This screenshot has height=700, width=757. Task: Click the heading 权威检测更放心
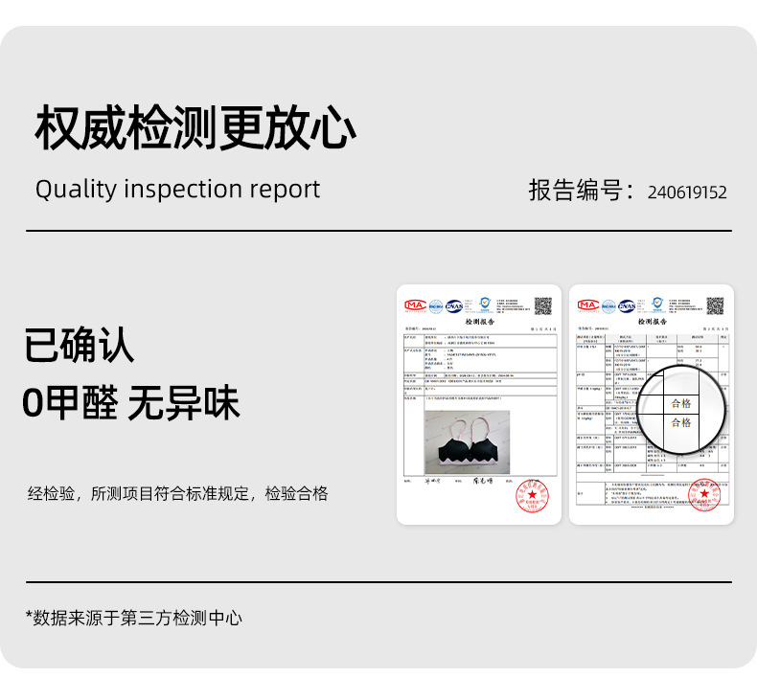pos(195,127)
